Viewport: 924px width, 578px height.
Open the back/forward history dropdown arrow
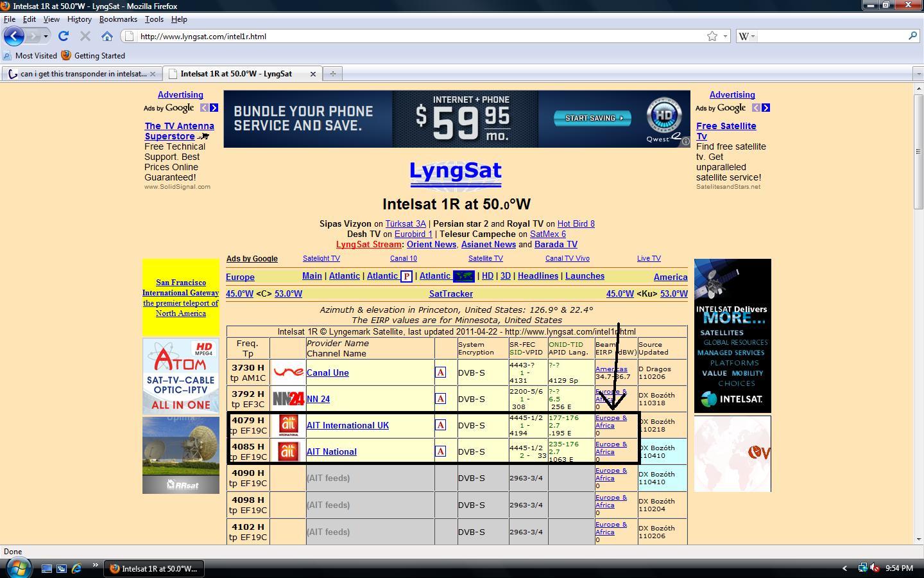(x=46, y=37)
